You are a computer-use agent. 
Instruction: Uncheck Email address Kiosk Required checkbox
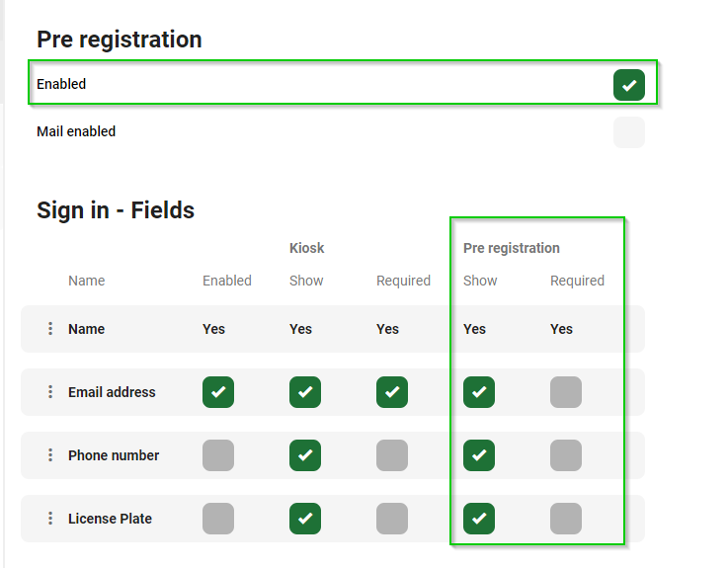pyautogui.click(x=392, y=392)
